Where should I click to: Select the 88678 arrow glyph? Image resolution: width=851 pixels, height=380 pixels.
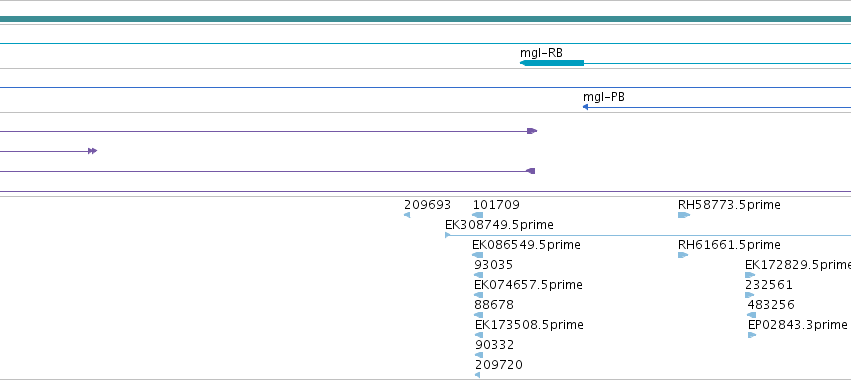click(478, 315)
